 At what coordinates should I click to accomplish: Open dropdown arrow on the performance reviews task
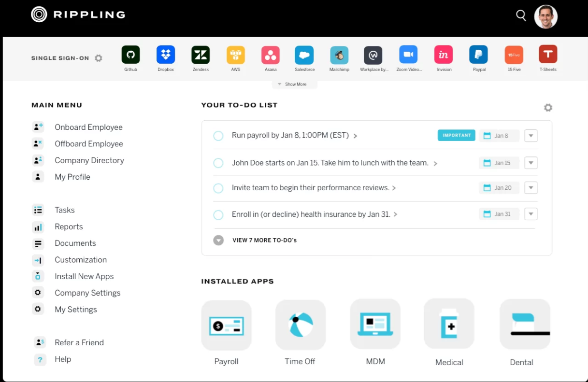tap(531, 188)
